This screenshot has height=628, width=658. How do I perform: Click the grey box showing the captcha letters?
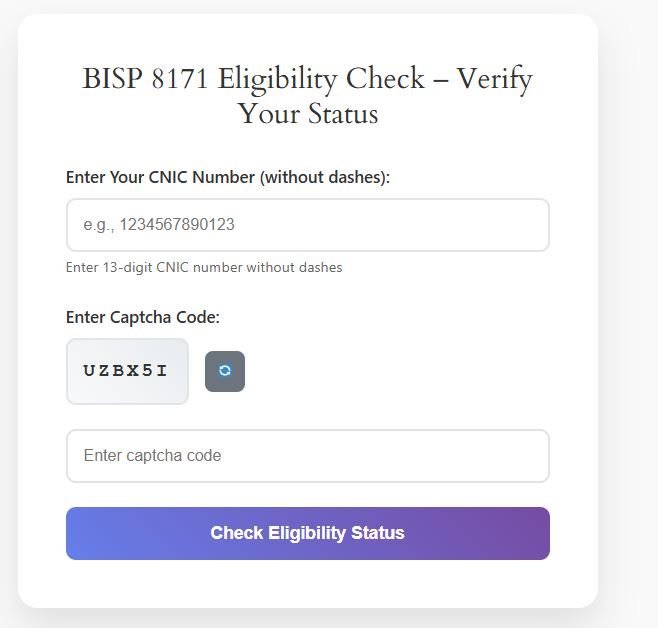[127, 371]
